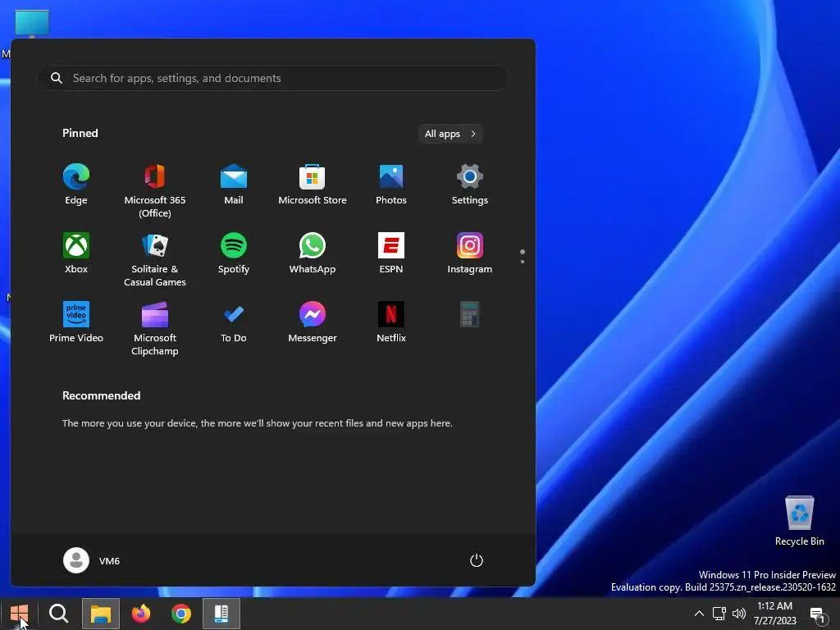Screen dimensions: 840x630
Task: Open the volume control in tray
Action: [739, 614]
